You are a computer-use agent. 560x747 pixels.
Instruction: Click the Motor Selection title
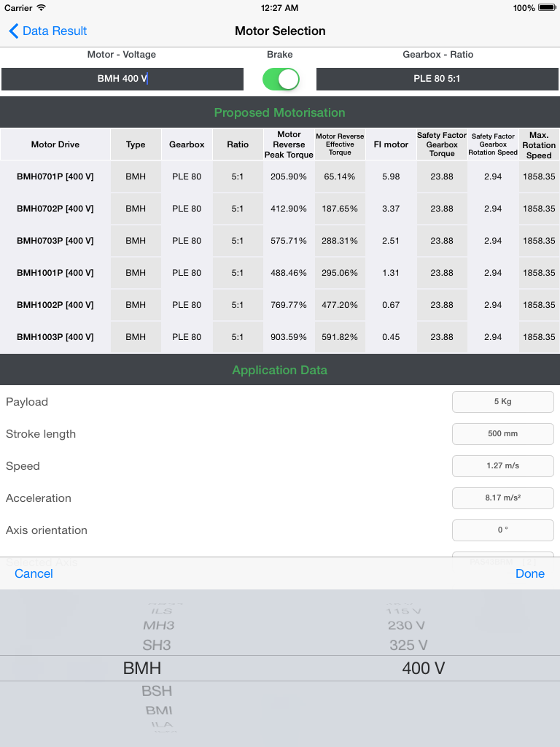coord(280,31)
